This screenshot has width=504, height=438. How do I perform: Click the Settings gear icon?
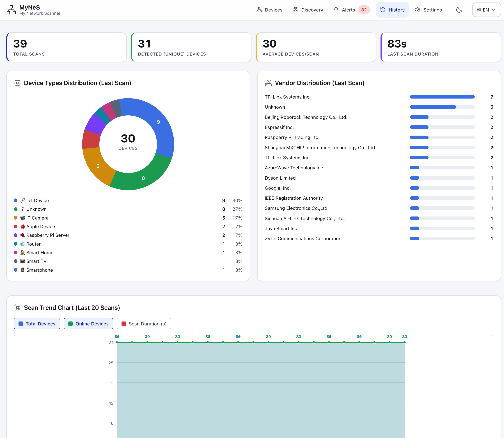click(418, 10)
